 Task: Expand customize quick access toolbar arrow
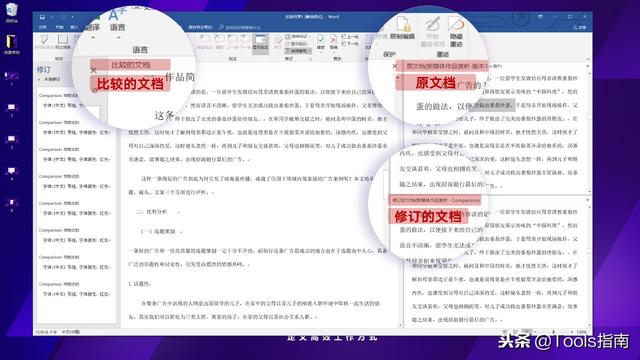pos(72,17)
